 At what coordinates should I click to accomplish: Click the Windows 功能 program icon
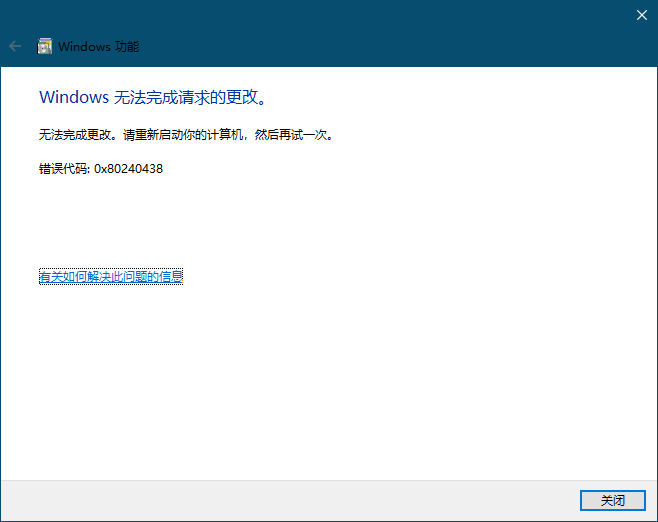pos(45,46)
